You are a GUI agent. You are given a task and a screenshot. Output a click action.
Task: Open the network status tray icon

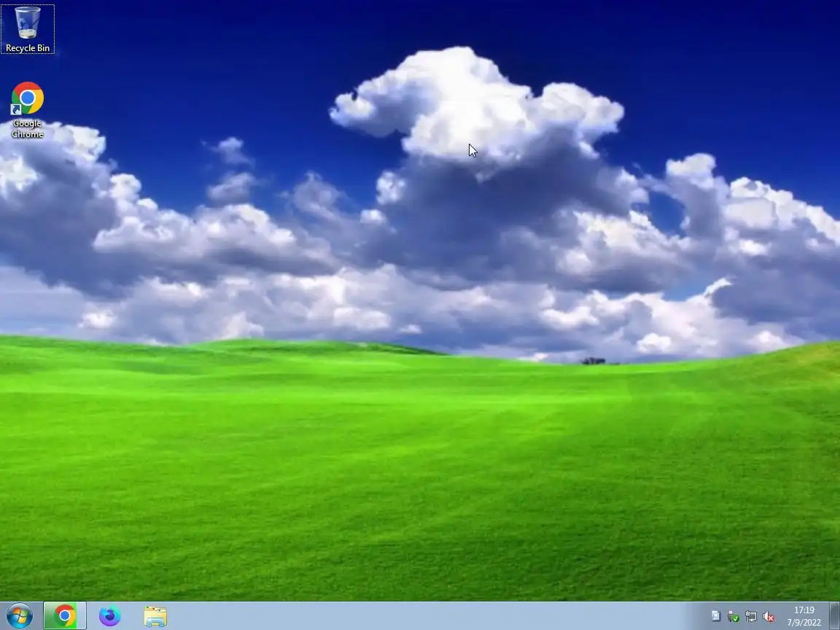point(751,617)
